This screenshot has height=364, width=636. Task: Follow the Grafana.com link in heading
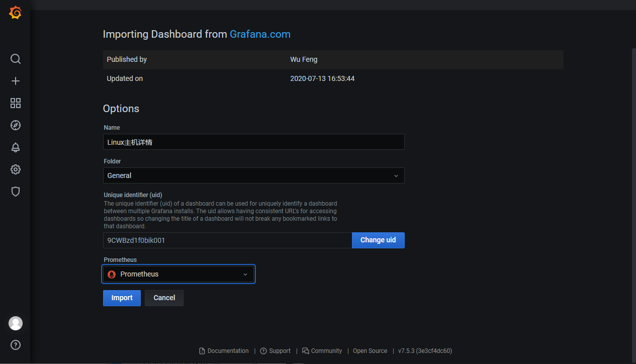point(260,34)
